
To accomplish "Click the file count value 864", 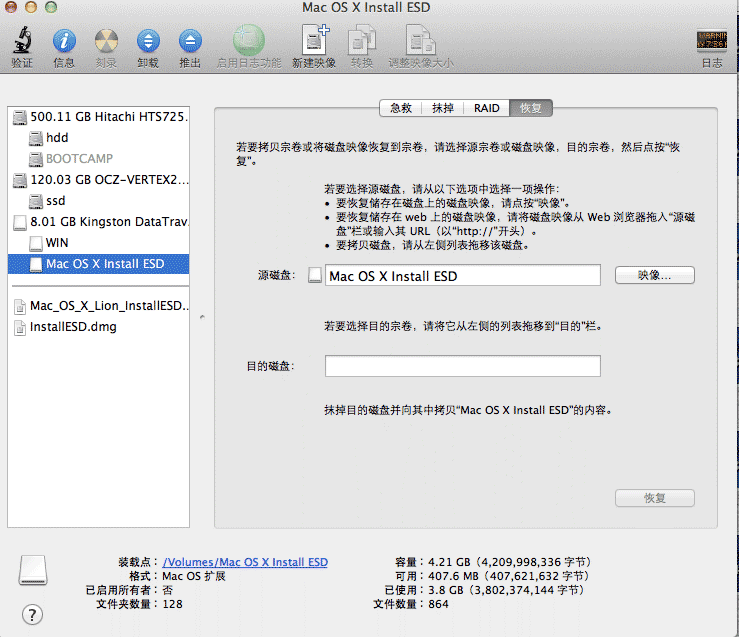I will point(438,604).
